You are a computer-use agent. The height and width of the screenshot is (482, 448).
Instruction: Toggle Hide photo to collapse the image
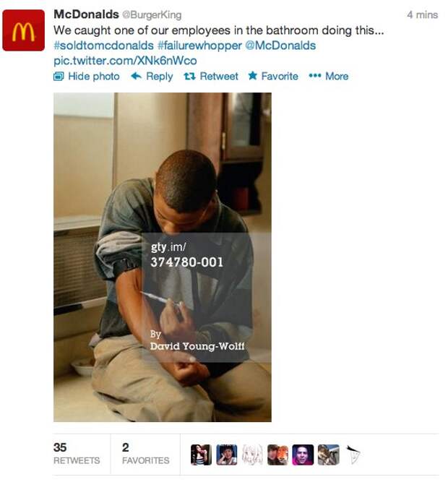coord(87,76)
